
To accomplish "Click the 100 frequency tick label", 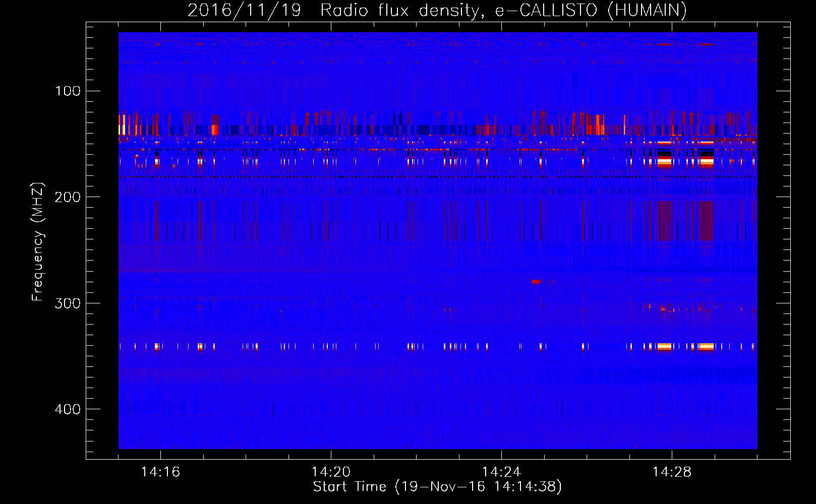I will pyautogui.click(x=68, y=91).
